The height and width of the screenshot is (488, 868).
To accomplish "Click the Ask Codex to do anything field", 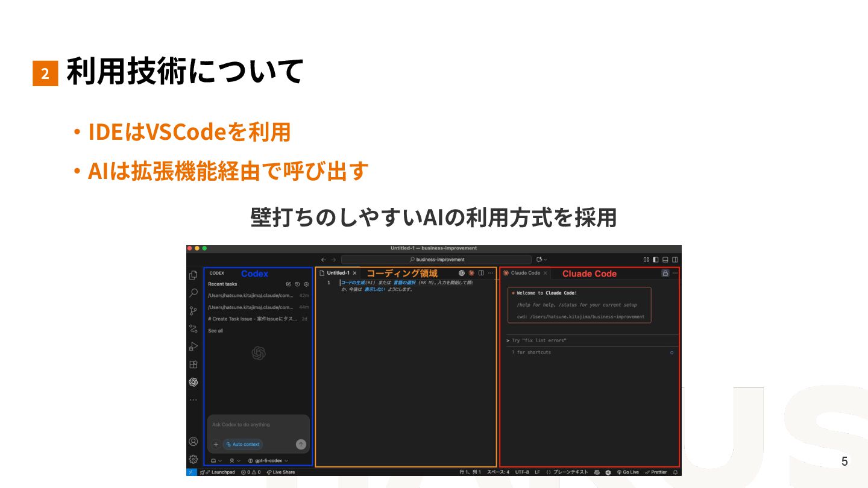I will pyautogui.click(x=258, y=425).
